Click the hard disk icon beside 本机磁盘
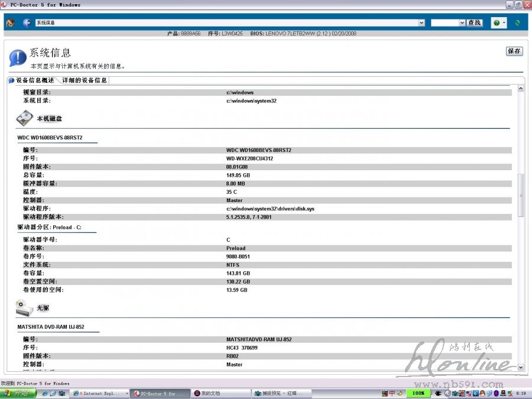This screenshot has height=399, width=532. click(24, 119)
